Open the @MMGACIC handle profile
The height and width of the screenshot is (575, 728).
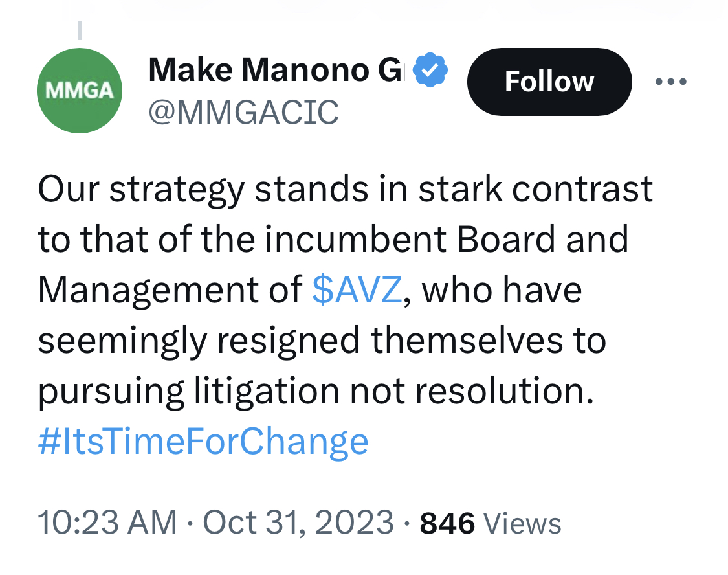pos(243,113)
